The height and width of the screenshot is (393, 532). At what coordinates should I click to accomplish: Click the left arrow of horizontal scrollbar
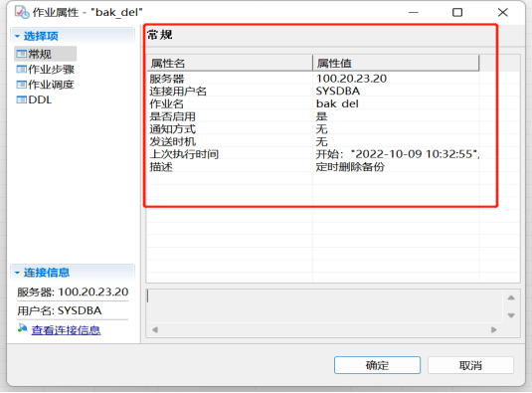pos(155,330)
